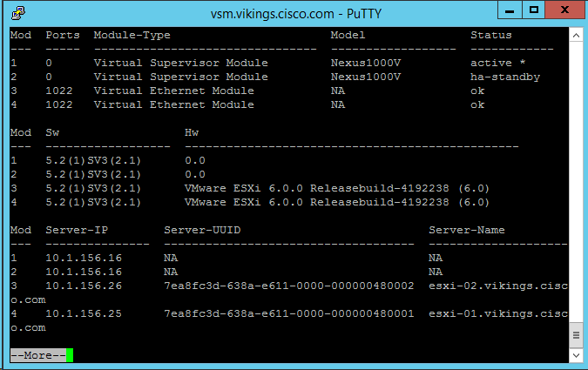The image size is (588, 370).
Task: Click the --More-- prompt
Action: (x=37, y=355)
